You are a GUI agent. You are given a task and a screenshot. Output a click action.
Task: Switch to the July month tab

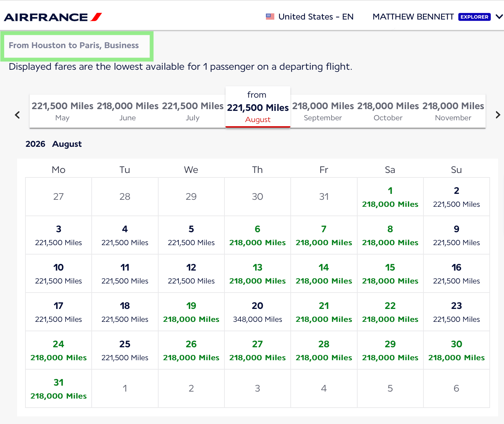click(x=193, y=111)
